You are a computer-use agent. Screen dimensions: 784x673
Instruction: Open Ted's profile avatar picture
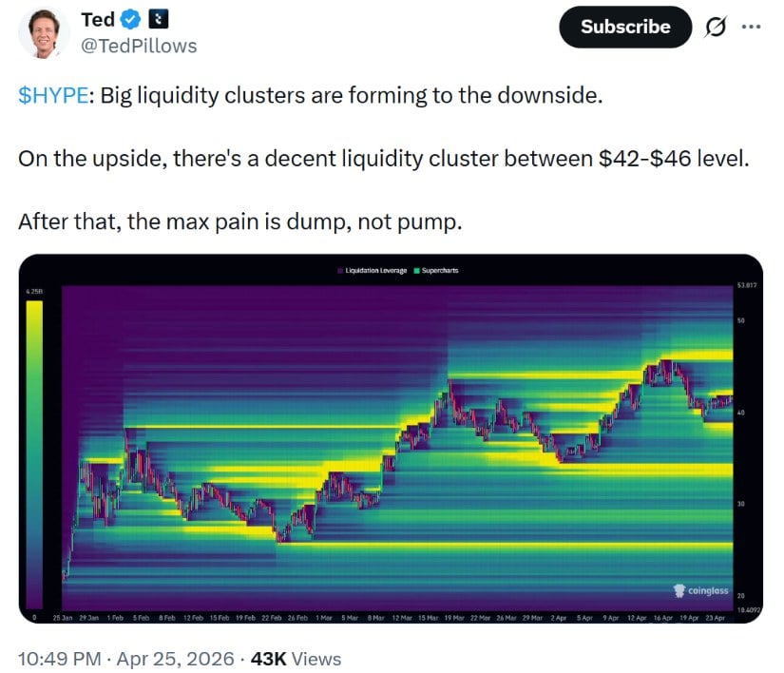pyautogui.click(x=44, y=33)
